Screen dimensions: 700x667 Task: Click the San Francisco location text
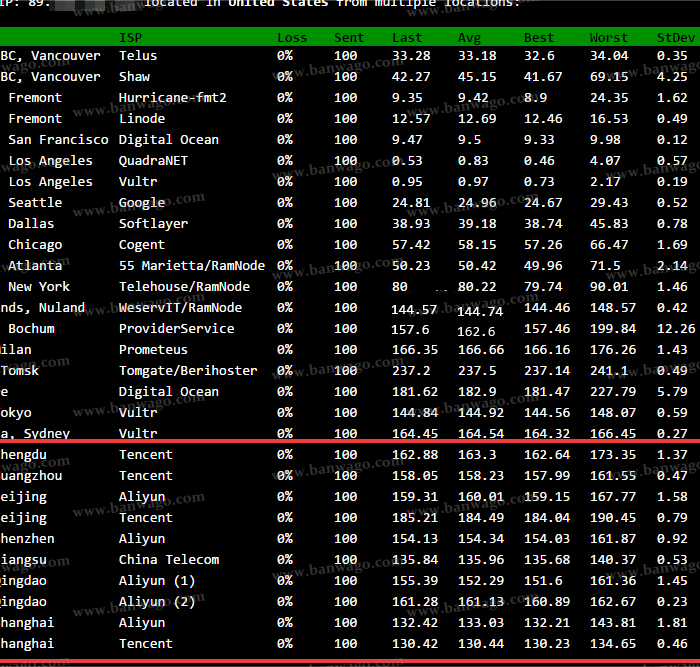click(58, 140)
